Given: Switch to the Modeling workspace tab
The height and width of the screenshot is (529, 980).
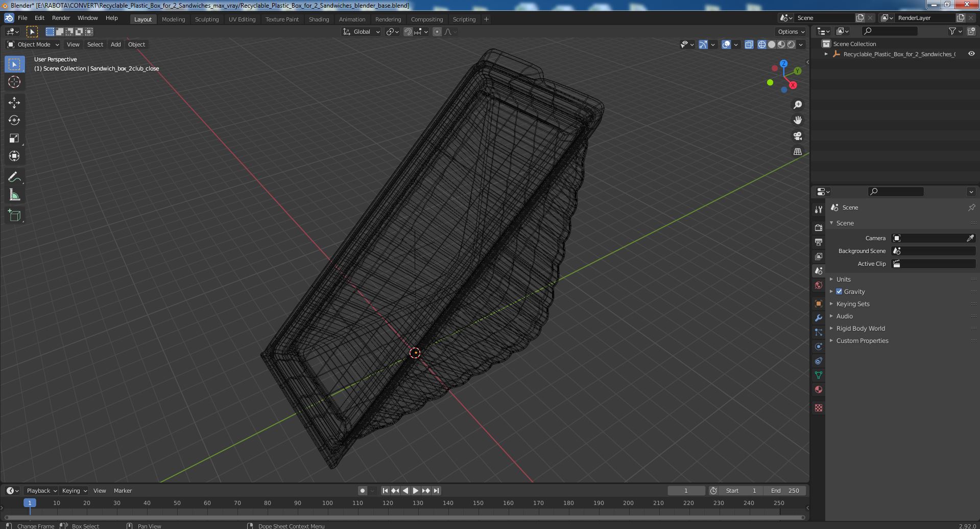Looking at the screenshot, I should point(173,19).
